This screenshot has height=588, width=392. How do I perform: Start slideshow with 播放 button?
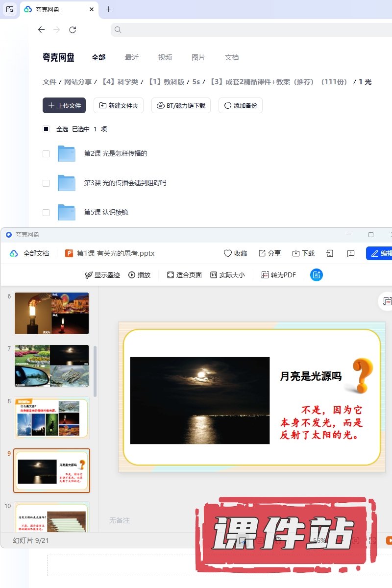tap(139, 275)
